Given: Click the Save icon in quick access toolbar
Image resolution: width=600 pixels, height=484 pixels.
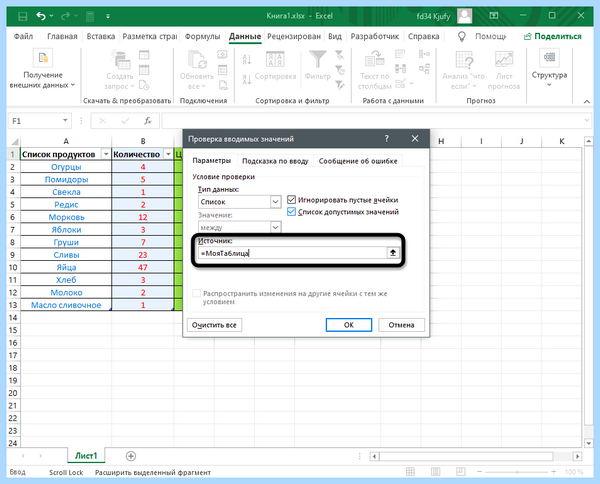Looking at the screenshot, I should pyautogui.click(x=23, y=16).
